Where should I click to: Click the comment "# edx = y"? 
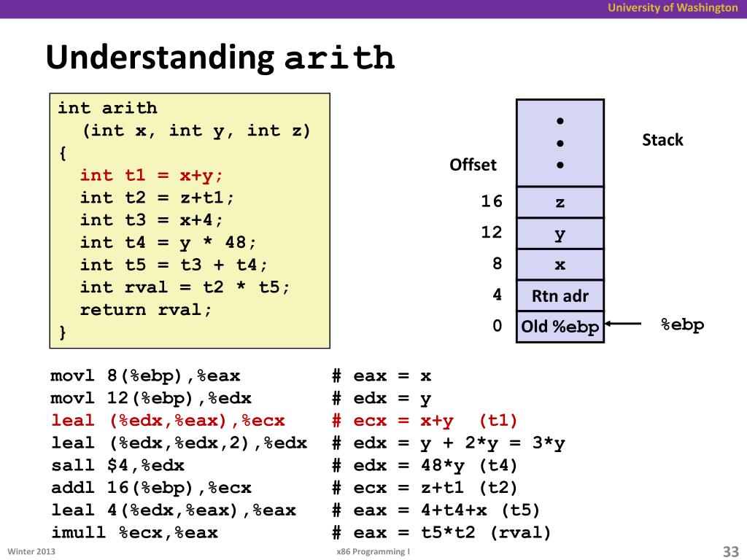point(382,399)
